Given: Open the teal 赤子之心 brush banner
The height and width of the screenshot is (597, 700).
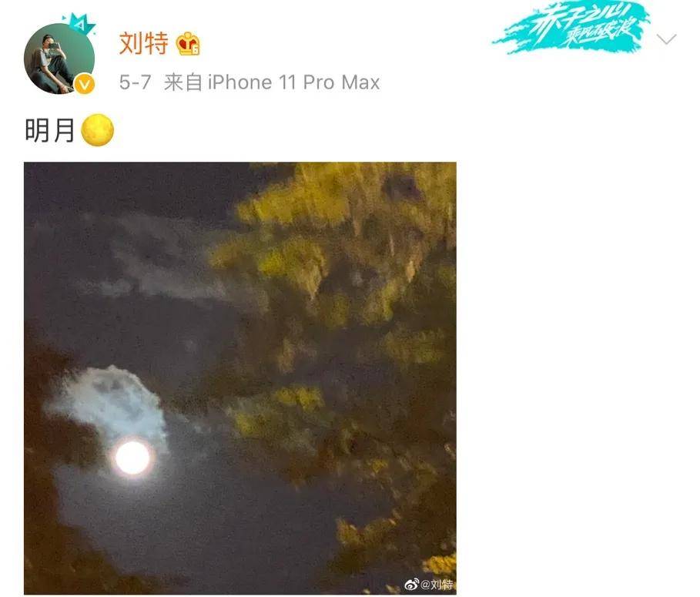Looking at the screenshot, I should pyautogui.click(x=571, y=28).
